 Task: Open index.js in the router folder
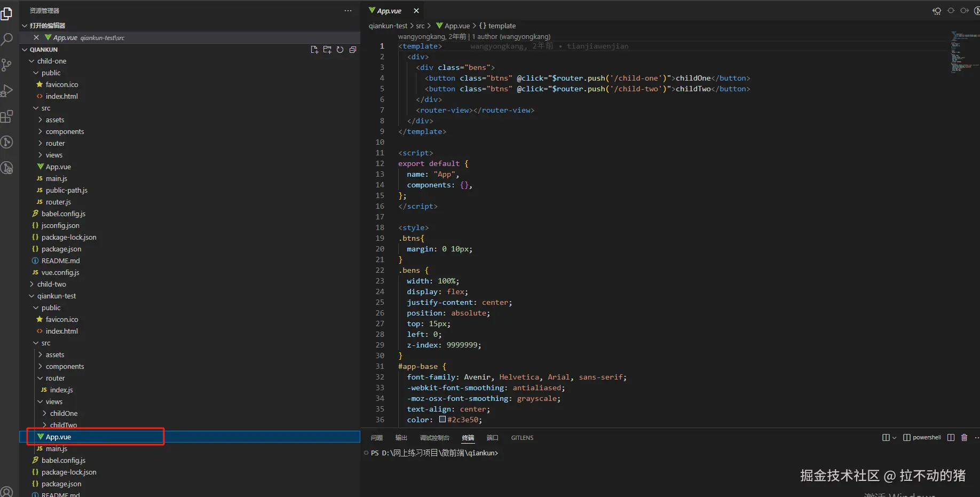click(61, 390)
